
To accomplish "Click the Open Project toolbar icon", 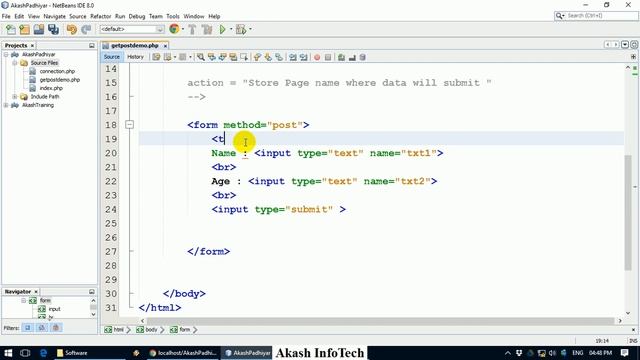I will [x=39, y=29].
